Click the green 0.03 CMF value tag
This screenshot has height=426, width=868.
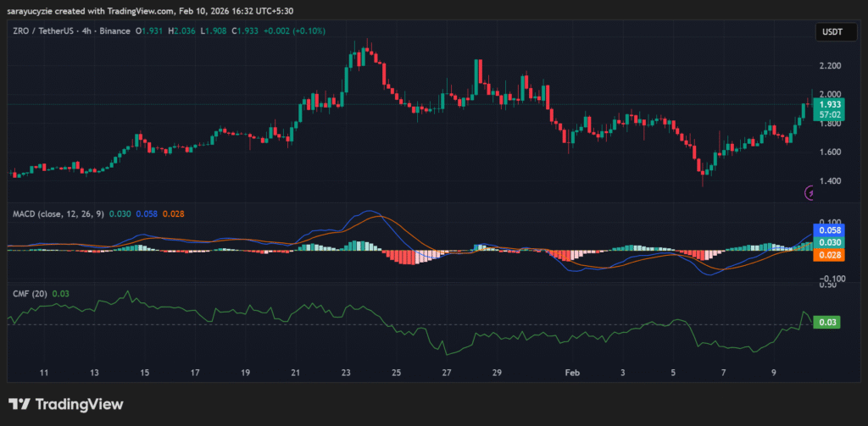tap(826, 323)
